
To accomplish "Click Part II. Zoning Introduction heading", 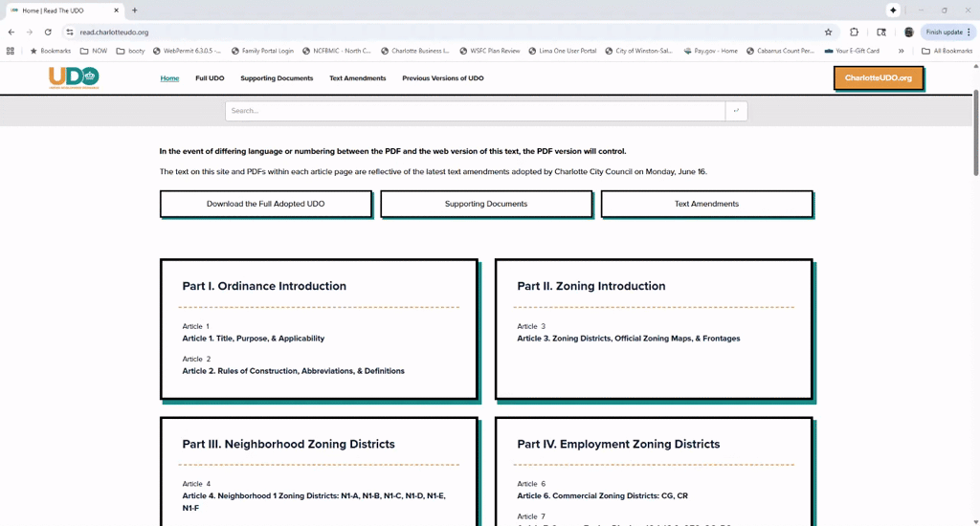I will point(590,286).
